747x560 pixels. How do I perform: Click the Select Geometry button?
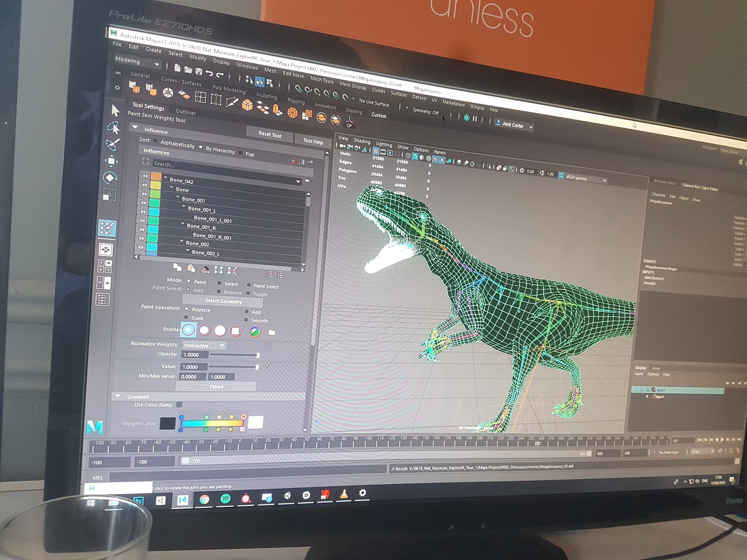[x=223, y=301]
